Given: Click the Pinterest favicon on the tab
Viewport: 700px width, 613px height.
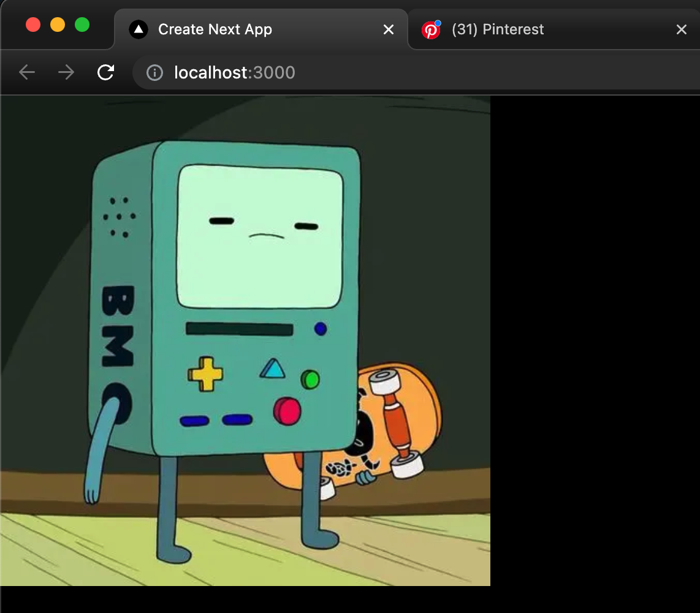Looking at the screenshot, I should [x=432, y=29].
